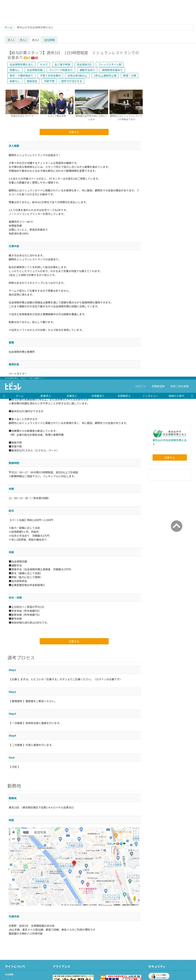Click the 転勤なし tag

[15, 81]
